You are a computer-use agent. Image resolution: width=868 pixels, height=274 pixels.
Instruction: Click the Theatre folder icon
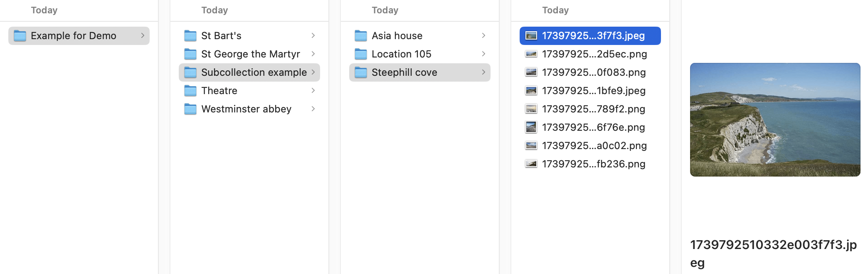[x=190, y=91]
